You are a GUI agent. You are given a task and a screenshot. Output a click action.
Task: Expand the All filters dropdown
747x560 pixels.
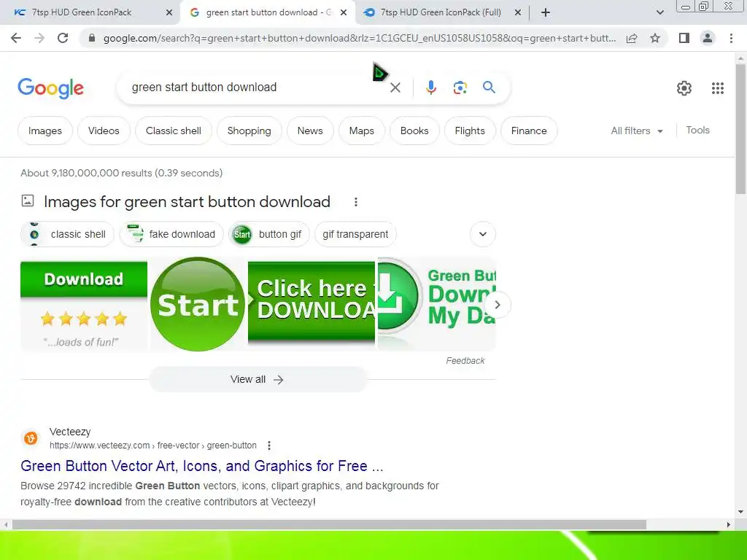(637, 131)
